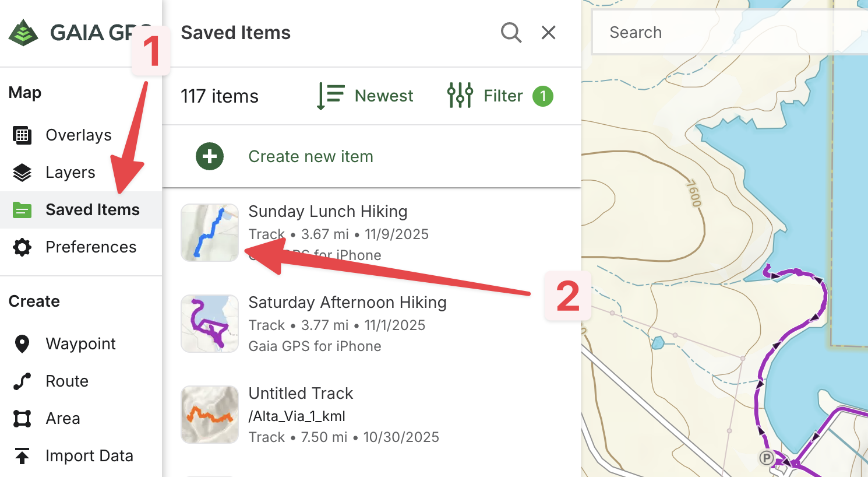Click the Sunday Lunch Hiking thumbnail

click(210, 233)
